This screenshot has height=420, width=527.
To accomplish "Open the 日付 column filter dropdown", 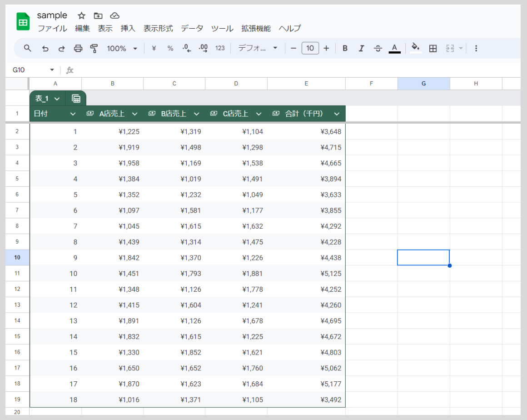I will (x=73, y=114).
